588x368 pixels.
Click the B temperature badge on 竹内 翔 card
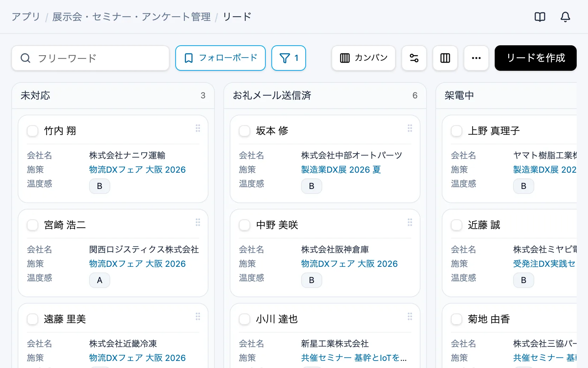[100, 186]
